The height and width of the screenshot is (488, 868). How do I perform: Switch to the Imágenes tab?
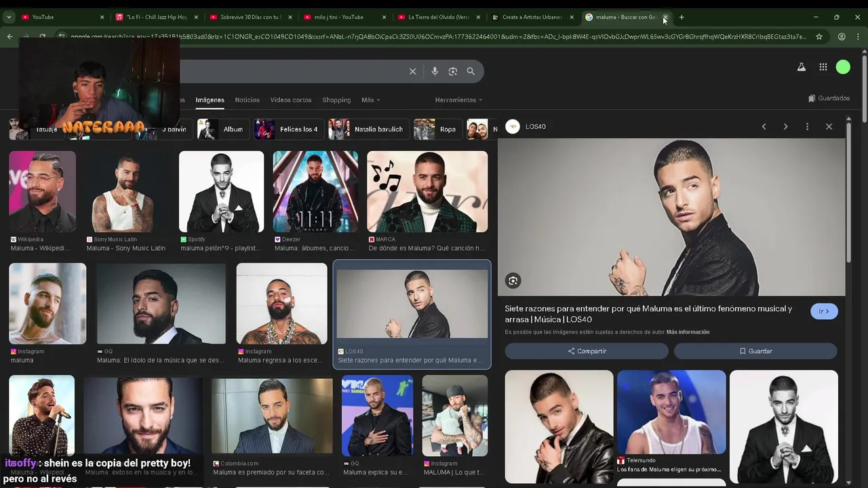pos(210,100)
